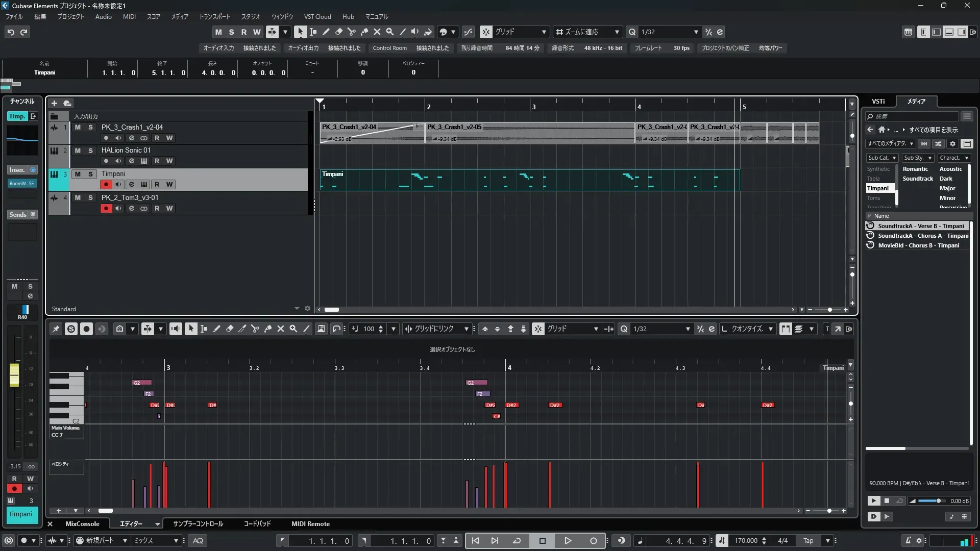Mute the Timpani track
The width and height of the screenshot is (980, 551).
pos(78,174)
